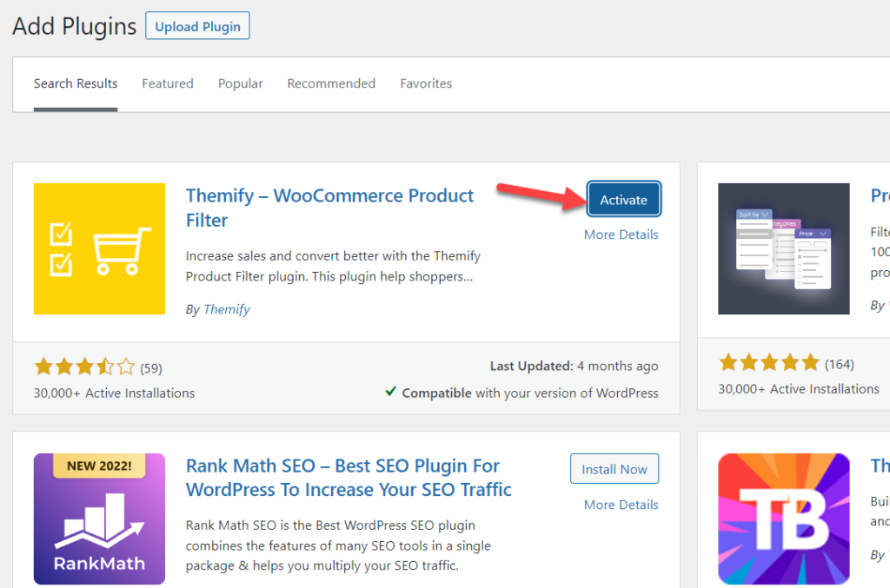Screen dimensions: 890x588
Task: Go to the Favorites tab
Action: click(x=426, y=84)
